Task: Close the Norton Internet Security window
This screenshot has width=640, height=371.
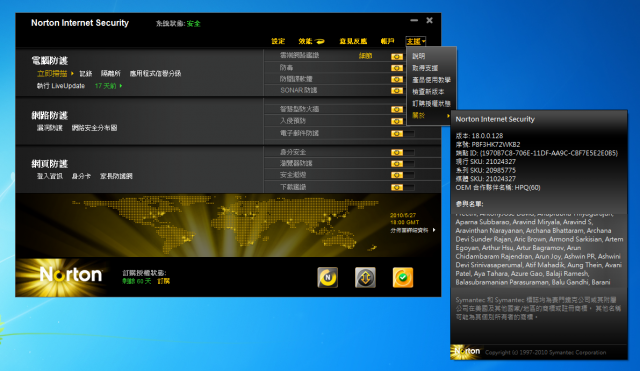Action: pos(429,20)
